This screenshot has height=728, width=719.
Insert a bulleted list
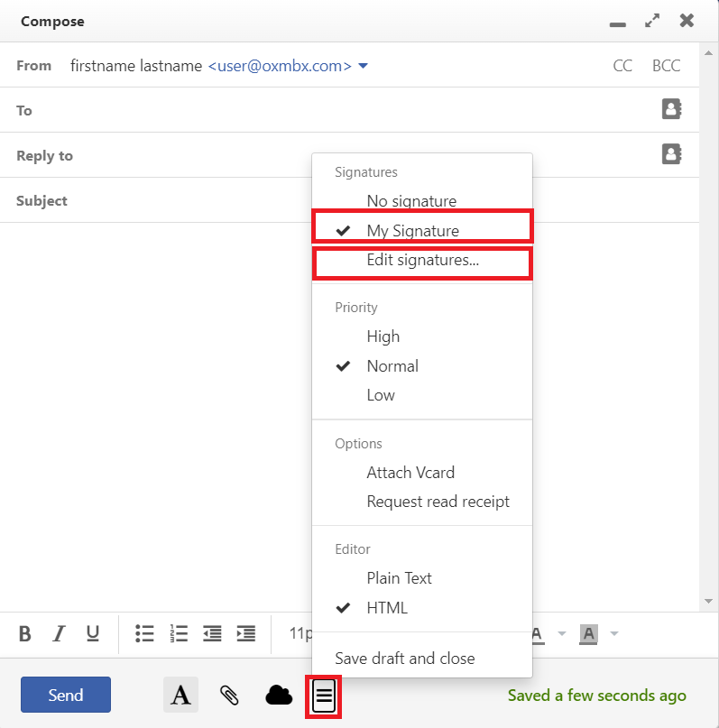tap(144, 633)
